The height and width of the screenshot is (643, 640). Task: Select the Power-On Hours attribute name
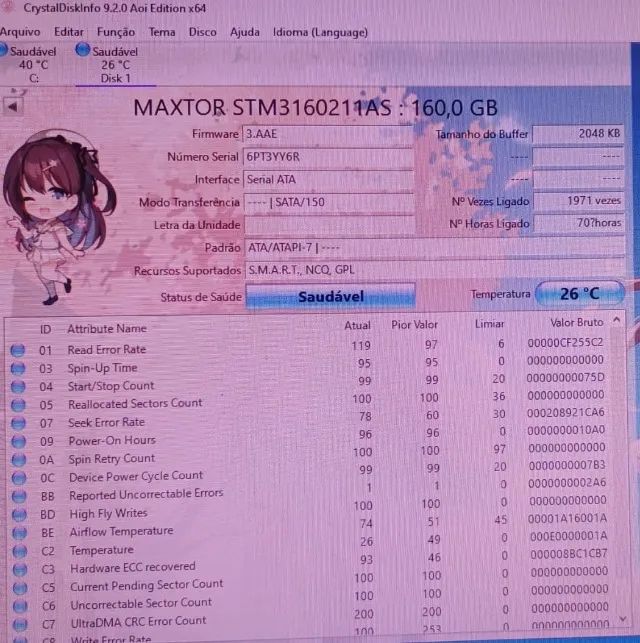coord(112,440)
